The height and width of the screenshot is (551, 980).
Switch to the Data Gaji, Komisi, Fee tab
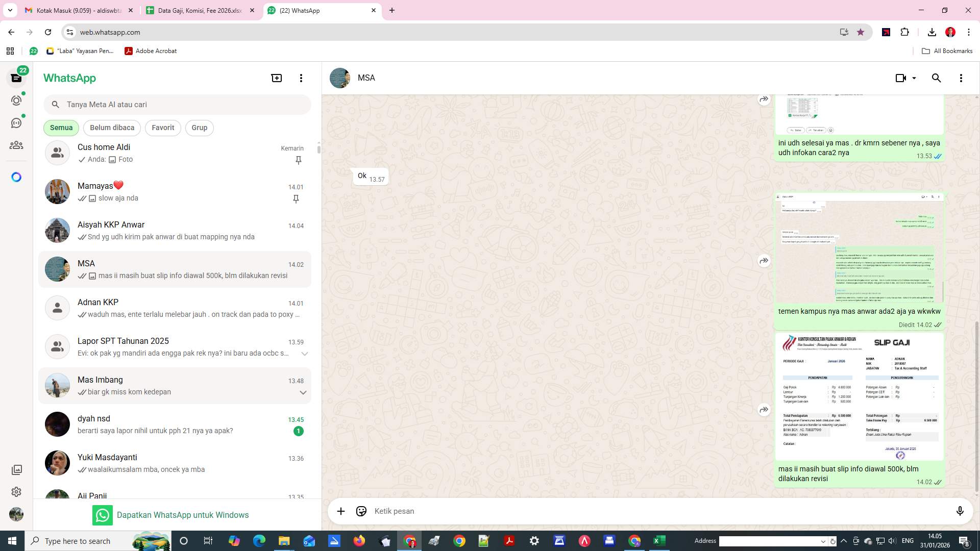click(199, 10)
